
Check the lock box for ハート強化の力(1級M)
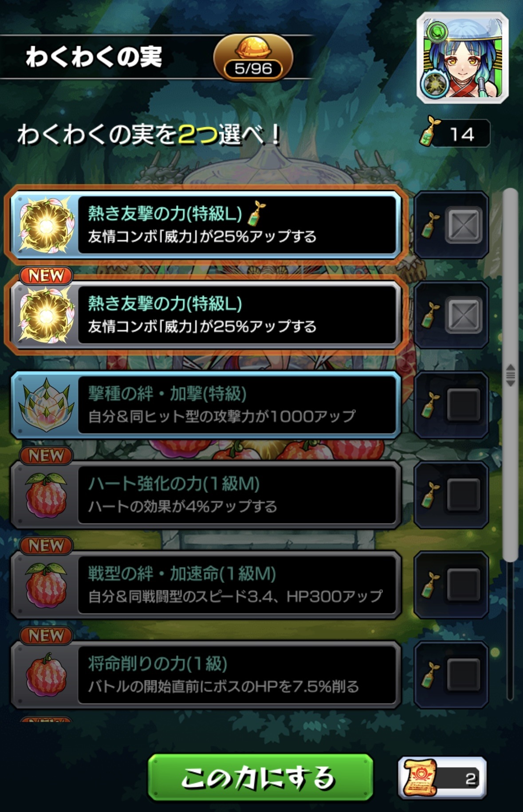[464, 494]
